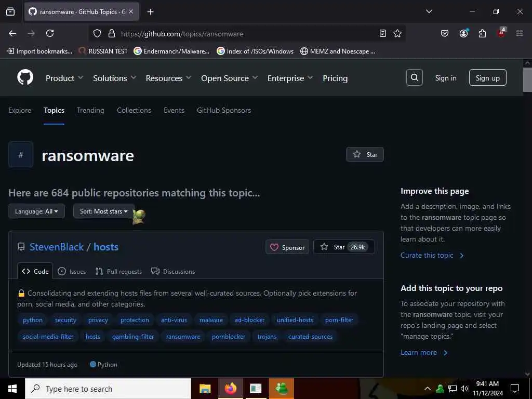This screenshot has width=532, height=399.
Task: Open the Pricing page link
Action: click(x=335, y=78)
